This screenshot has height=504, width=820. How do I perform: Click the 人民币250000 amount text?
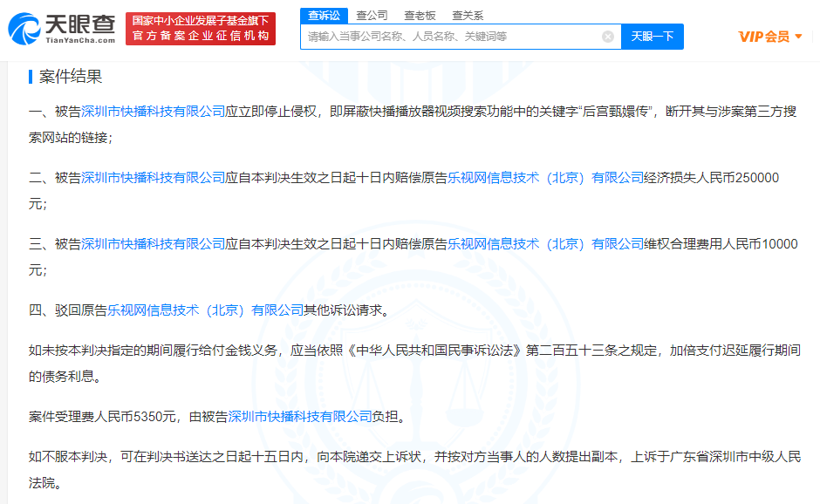tap(737, 178)
